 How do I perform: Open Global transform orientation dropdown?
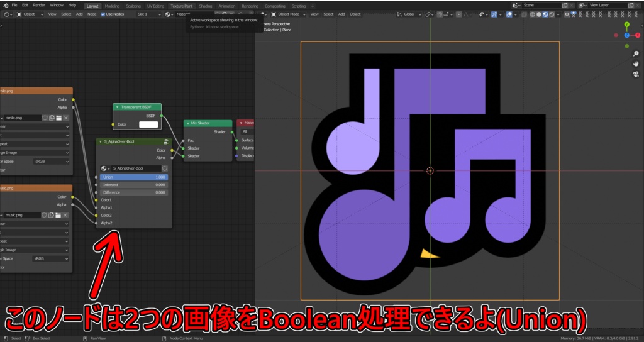pyautogui.click(x=409, y=14)
